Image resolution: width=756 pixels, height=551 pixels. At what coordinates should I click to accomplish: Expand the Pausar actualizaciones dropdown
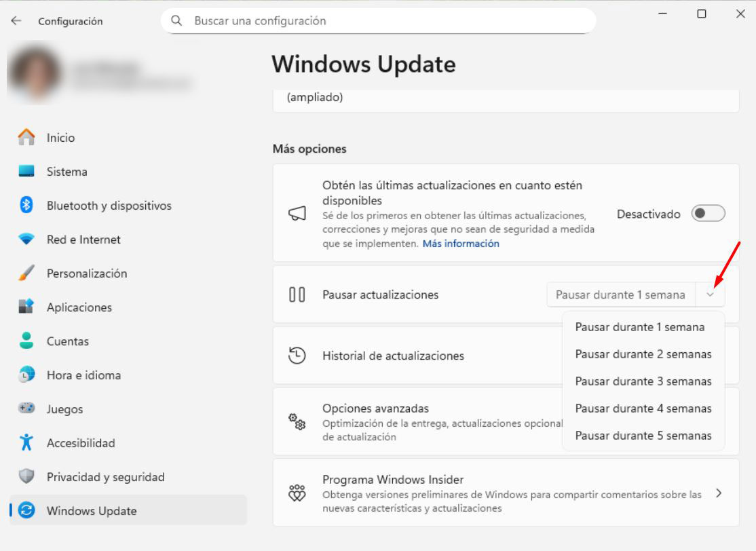point(711,294)
